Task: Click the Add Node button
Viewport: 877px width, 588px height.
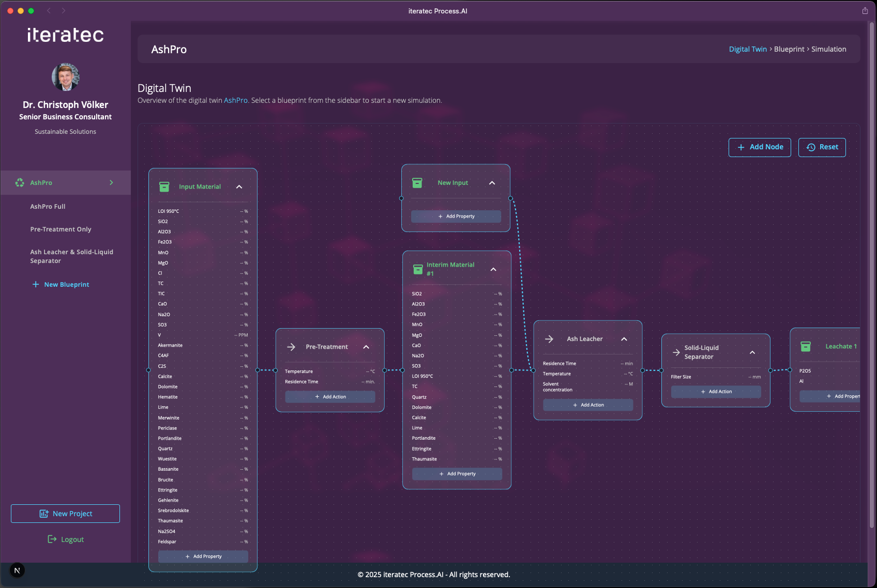Action: pyautogui.click(x=760, y=147)
